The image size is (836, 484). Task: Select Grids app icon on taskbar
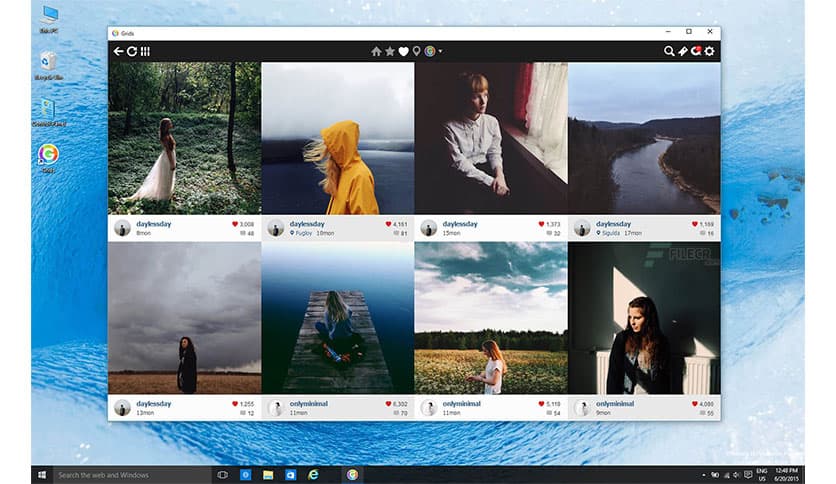tap(352, 474)
